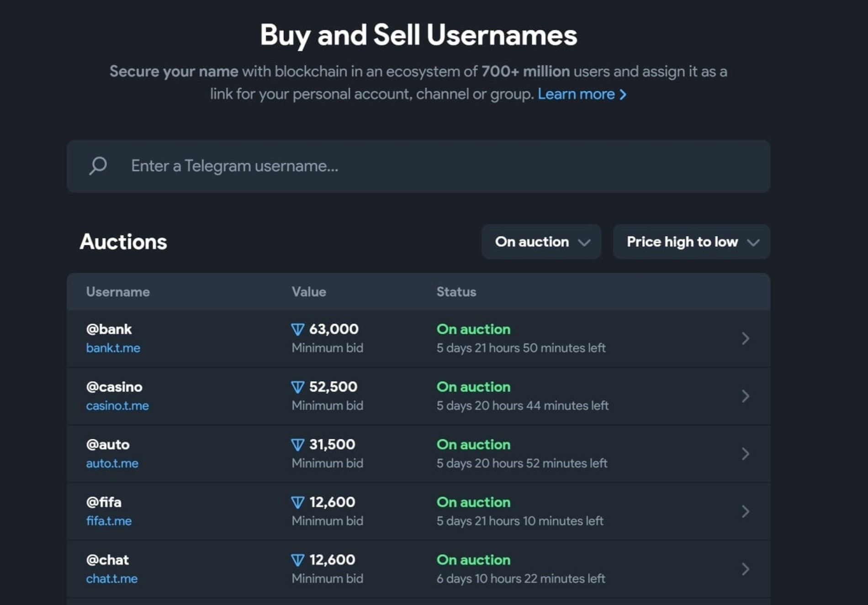The width and height of the screenshot is (868, 605).
Task: Open the @auto row arrow
Action: click(x=745, y=454)
